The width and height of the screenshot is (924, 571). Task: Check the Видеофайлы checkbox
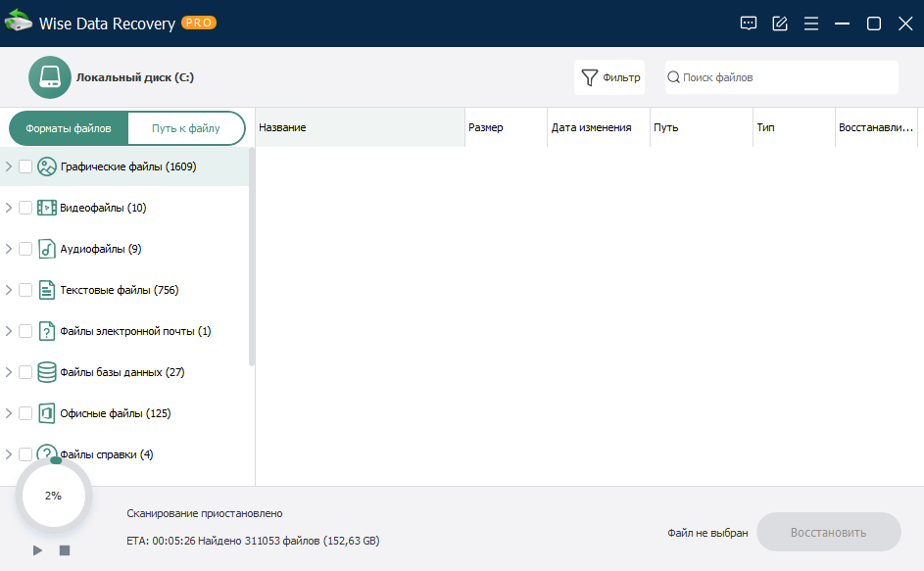point(25,208)
